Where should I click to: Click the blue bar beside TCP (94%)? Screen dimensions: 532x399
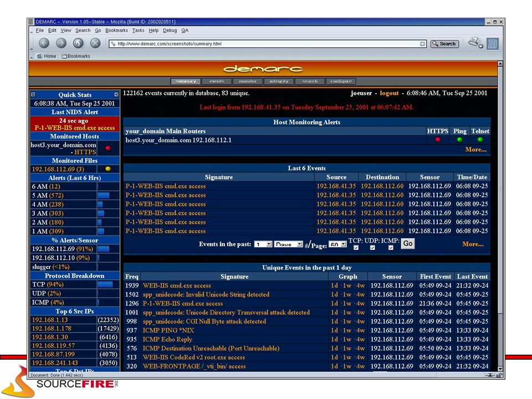coord(105,284)
